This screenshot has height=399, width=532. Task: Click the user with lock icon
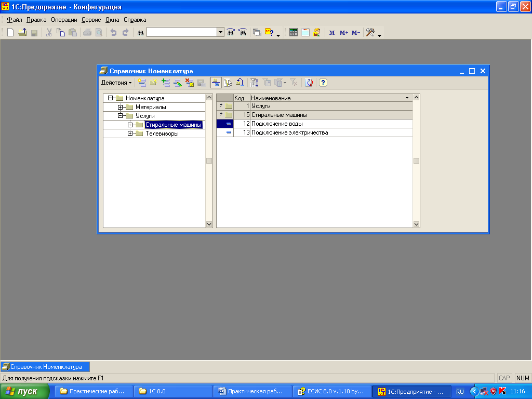click(317, 33)
